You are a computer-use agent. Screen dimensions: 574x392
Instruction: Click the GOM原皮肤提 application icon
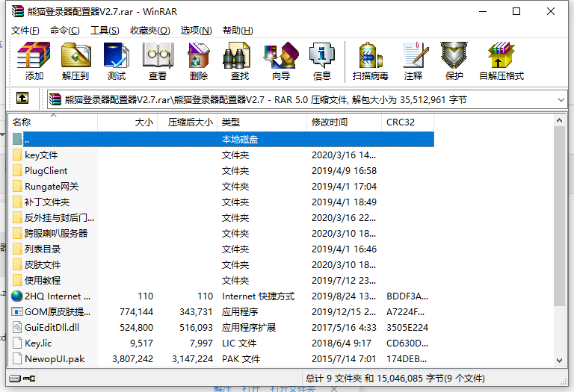(x=17, y=312)
